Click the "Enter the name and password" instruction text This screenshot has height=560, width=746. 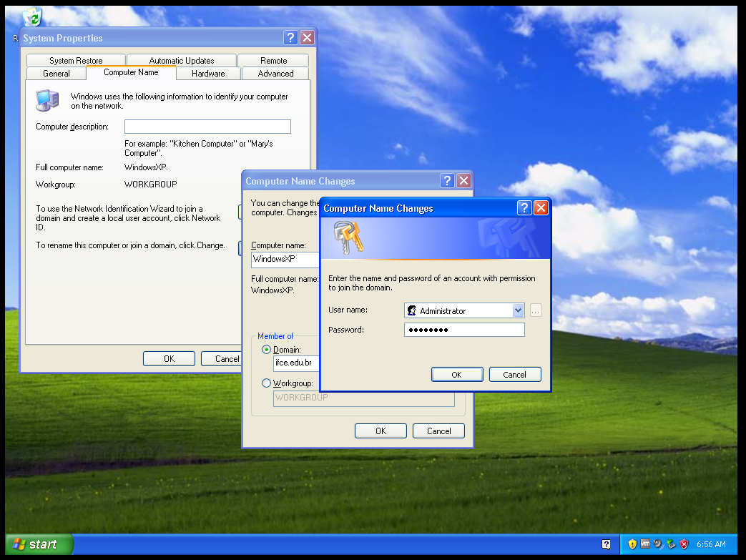[431, 283]
